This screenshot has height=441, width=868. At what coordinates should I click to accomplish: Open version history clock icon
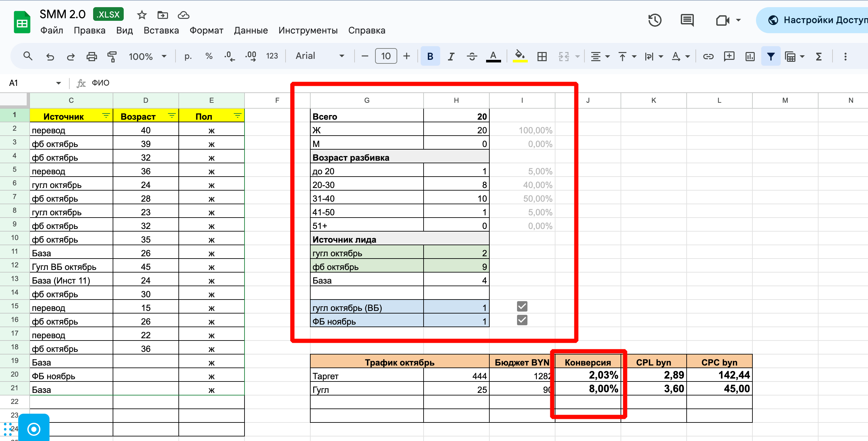(x=655, y=20)
